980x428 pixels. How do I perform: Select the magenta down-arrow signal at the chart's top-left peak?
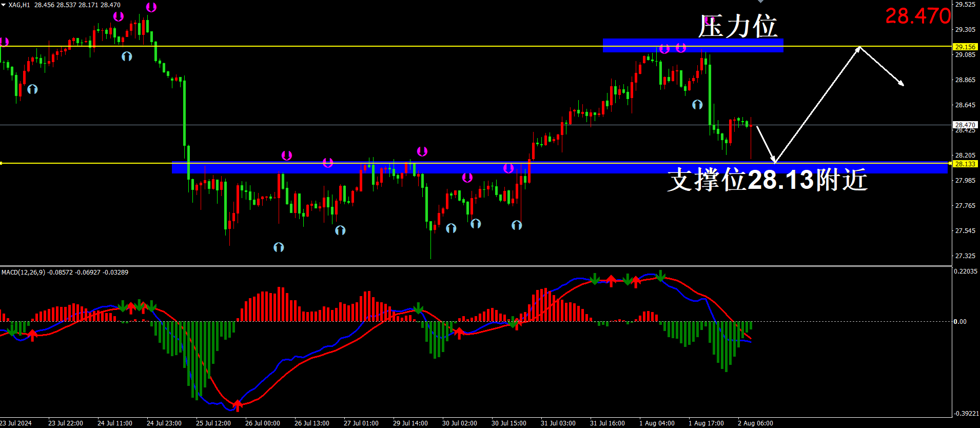point(151,7)
